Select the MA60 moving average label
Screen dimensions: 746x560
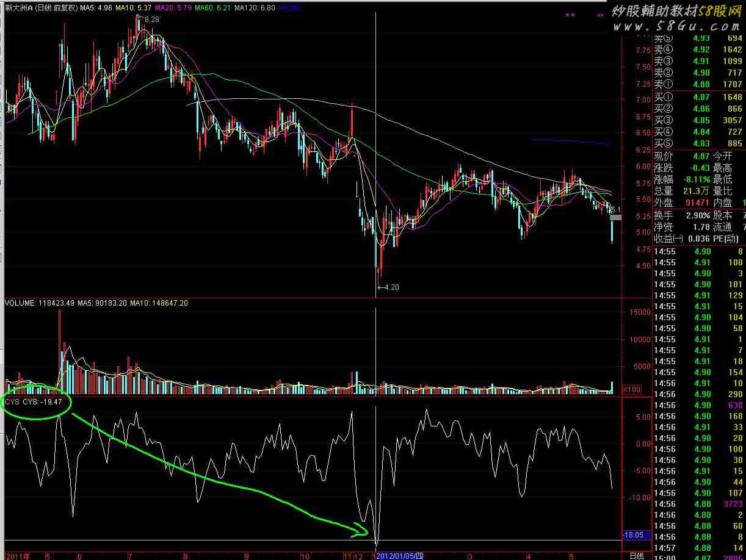pyautogui.click(x=213, y=8)
